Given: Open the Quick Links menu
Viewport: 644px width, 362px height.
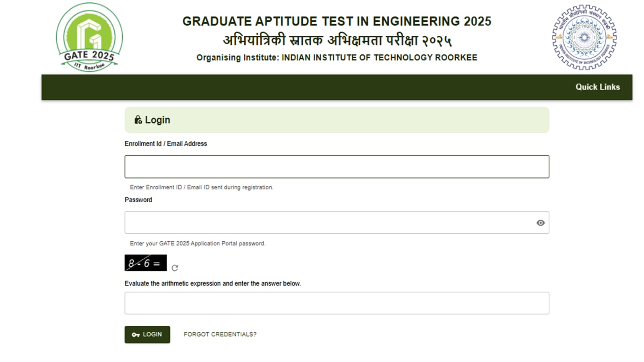Looking at the screenshot, I should coord(597,87).
